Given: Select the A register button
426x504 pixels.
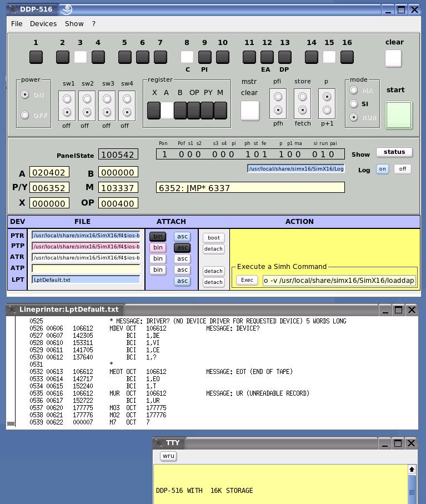Looking at the screenshot, I should click(167, 110).
